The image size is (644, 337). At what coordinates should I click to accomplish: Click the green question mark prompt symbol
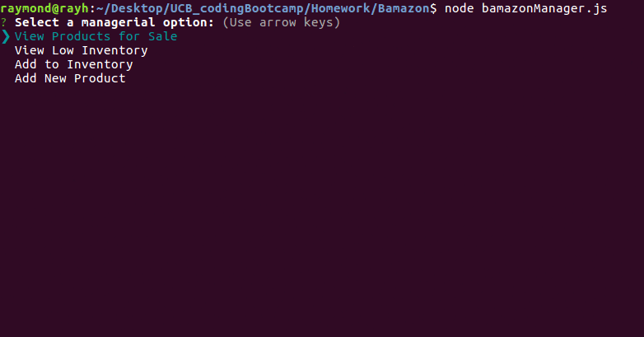[3, 22]
